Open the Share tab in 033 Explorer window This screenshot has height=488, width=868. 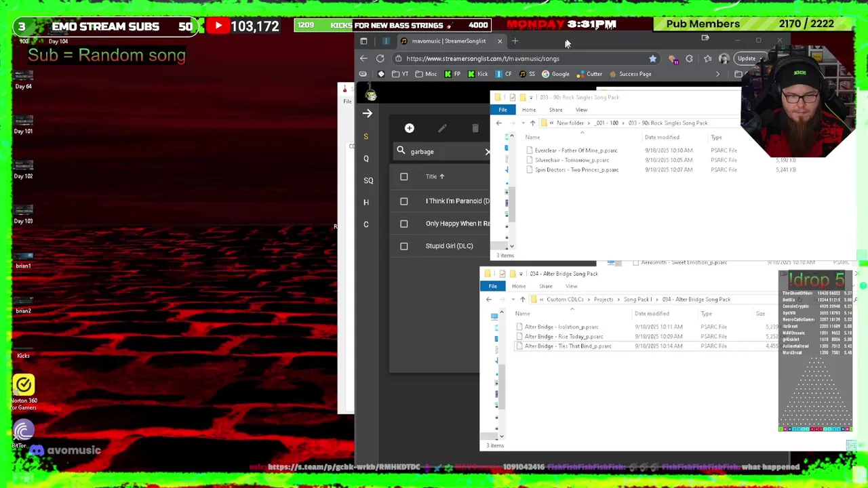point(555,110)
